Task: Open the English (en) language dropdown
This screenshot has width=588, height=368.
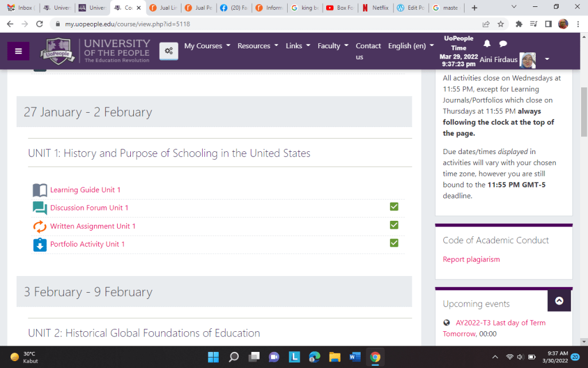Action: point(411,46)
